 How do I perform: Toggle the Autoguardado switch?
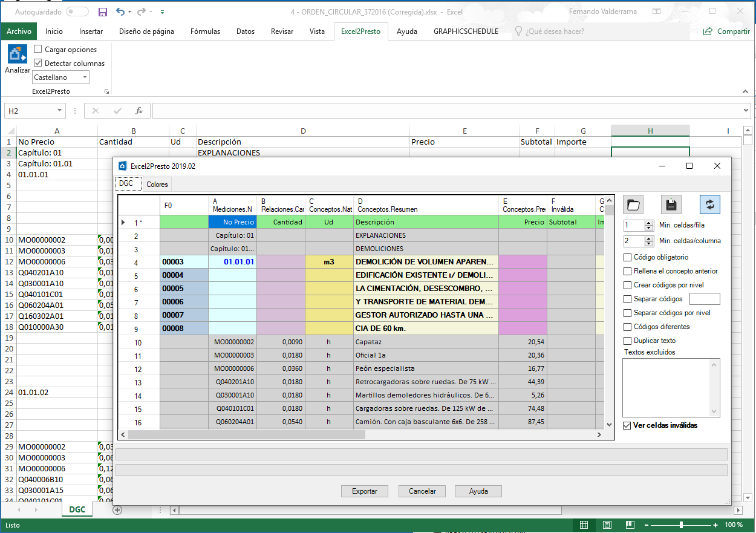[x=77, y=11]
